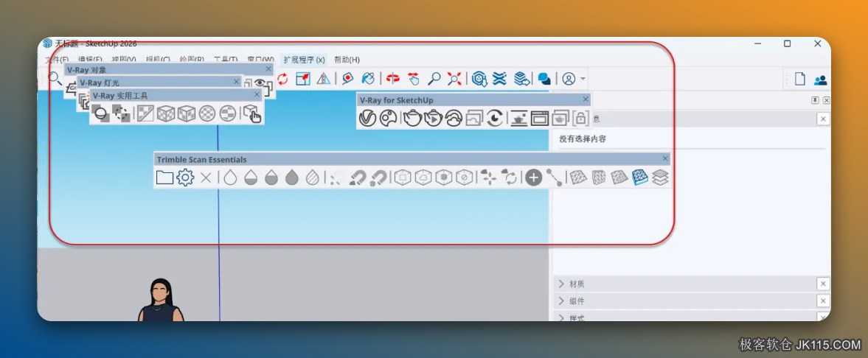Select the zoom magnifier tool in the camera toolbar

pos(434,79)
